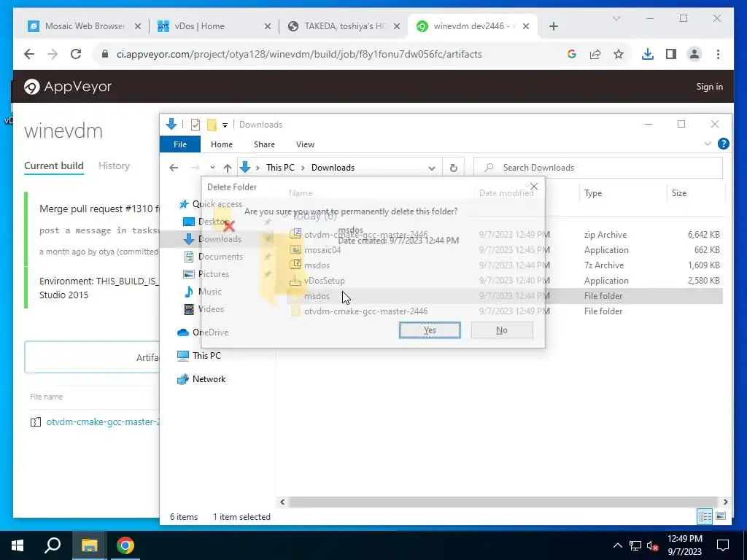
Task: Expand the Explorer ribbon chevron
Action: (708, 144)
